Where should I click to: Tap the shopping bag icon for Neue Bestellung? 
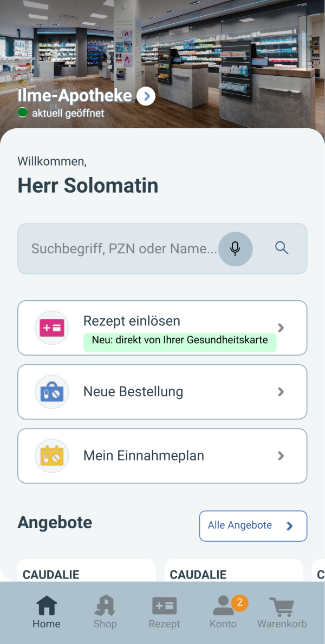tap(52, 391)
